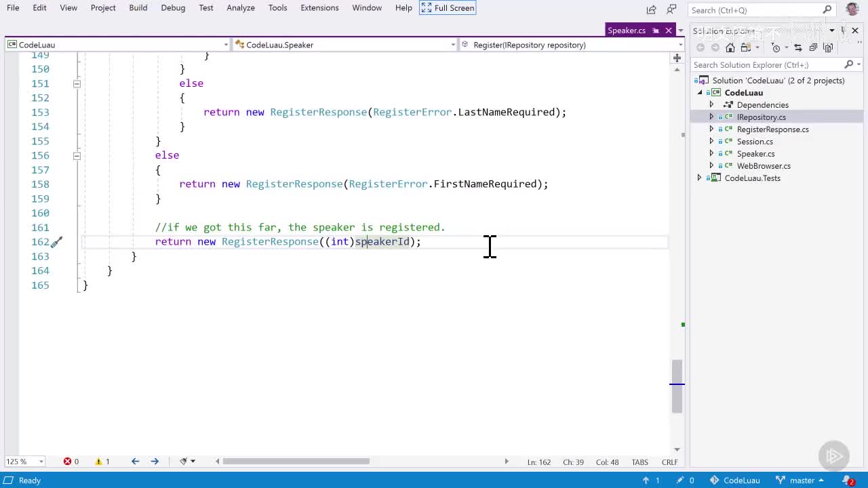The width and height of the screenshot is (868, 488).
Task: Collapse the else block at line 151
Action: click(x=77, y=83)
